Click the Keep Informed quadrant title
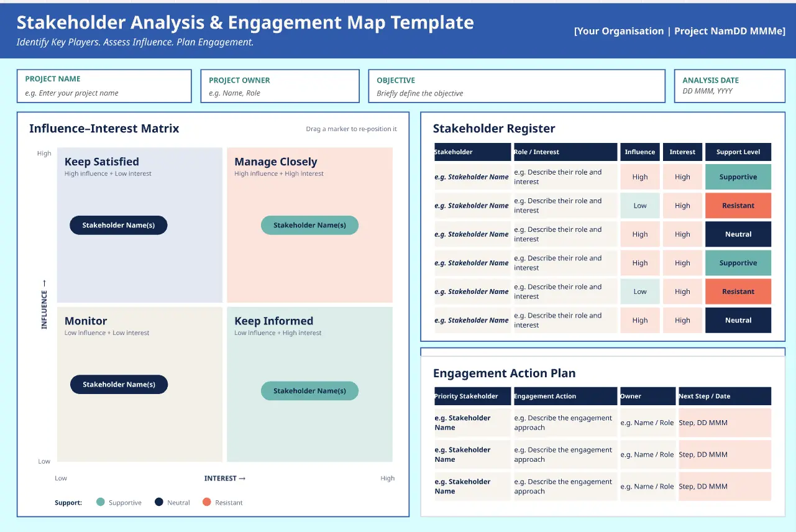The image size is (796, 532). pos(273,321)
